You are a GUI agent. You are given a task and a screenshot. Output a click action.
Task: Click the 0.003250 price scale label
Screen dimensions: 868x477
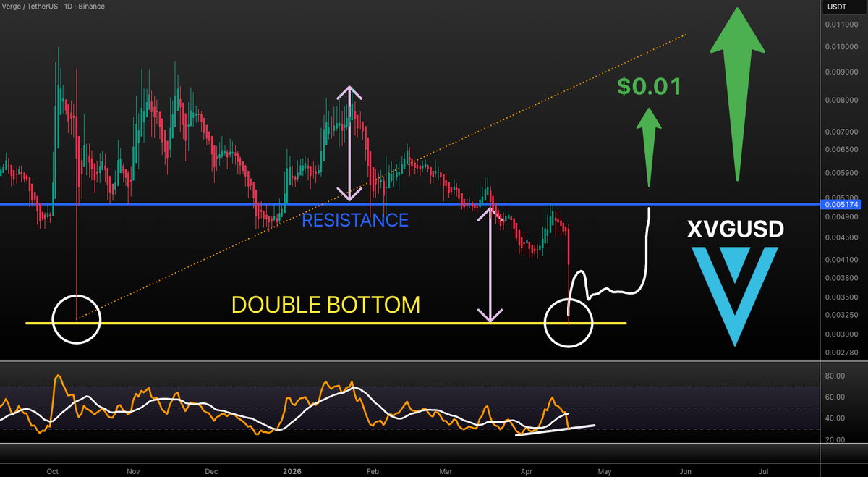pos(843,316)
